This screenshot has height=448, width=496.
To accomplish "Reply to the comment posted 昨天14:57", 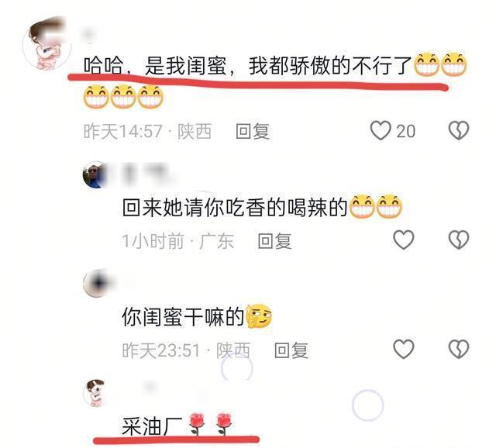I will [253, 131].
